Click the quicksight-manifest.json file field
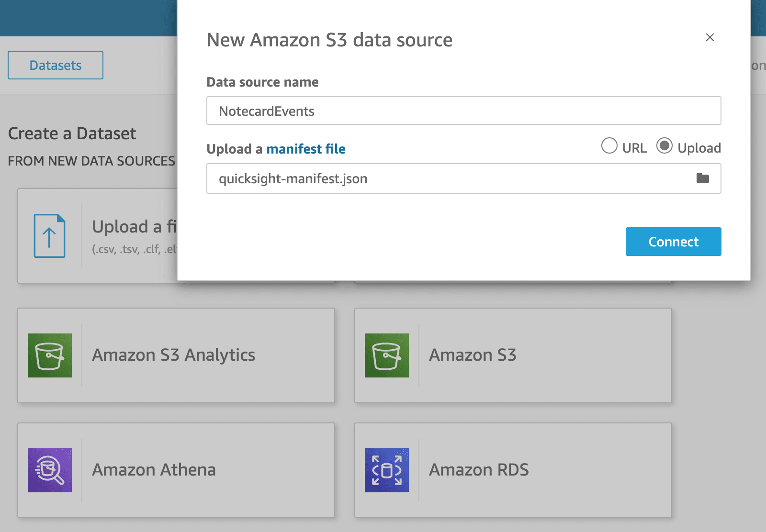 coord(450,178)
